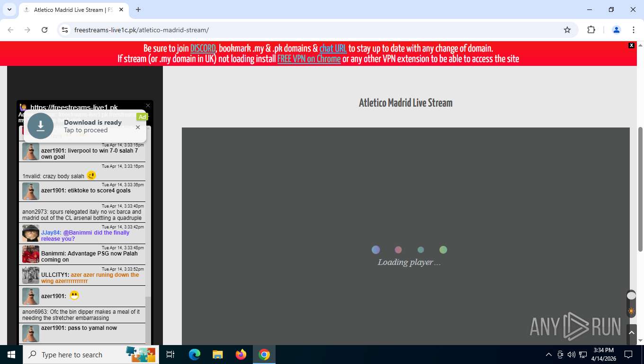Click the Download is ready text
This screenshot has width=644, height=364.
pyautogui.click(x=93, y=122)
